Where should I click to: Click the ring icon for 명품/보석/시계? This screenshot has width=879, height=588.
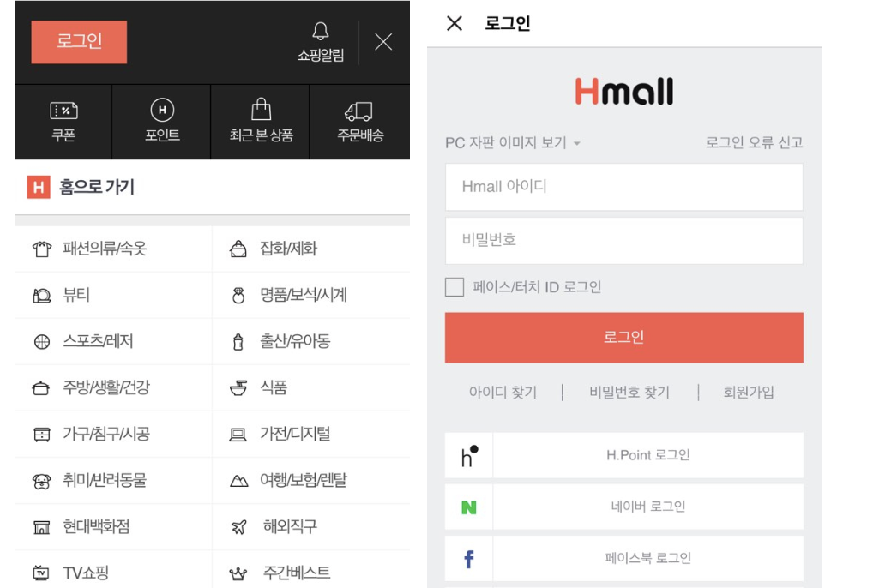click(238, 296)
